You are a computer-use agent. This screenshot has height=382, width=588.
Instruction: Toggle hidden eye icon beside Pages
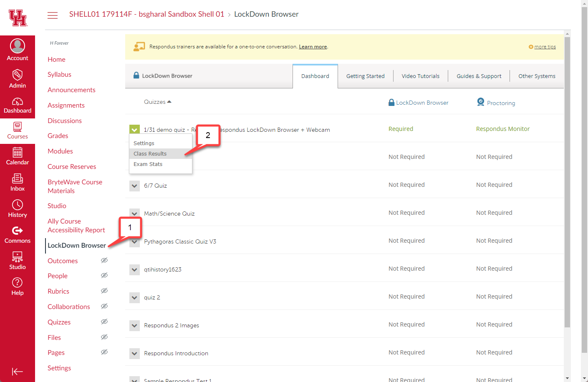(104, 352)
